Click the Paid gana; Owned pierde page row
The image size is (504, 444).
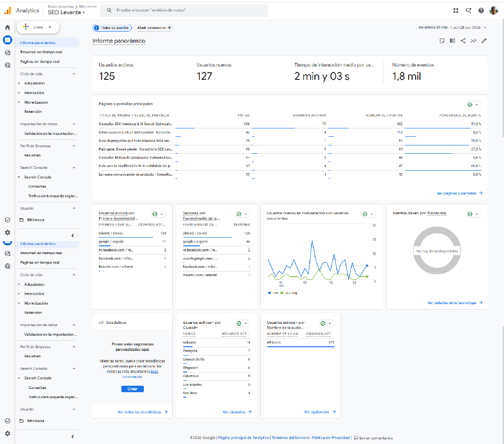point(290,149)
